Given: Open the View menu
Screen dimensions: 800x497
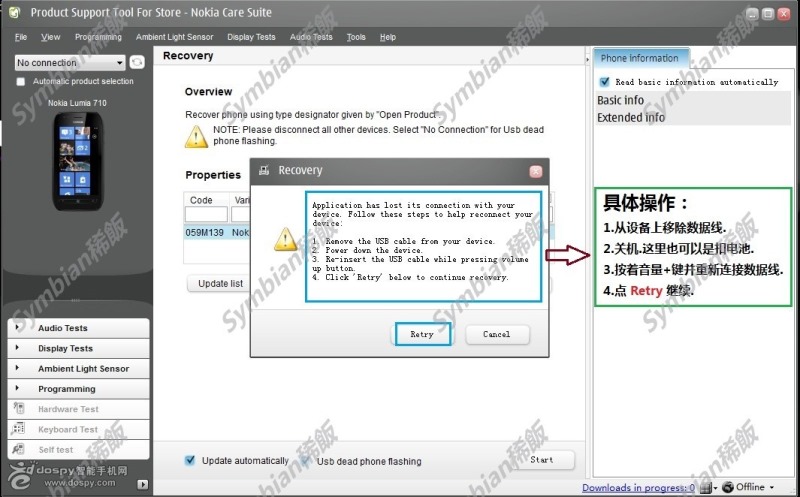Looking at the screenshot, I should pos(51,37).
